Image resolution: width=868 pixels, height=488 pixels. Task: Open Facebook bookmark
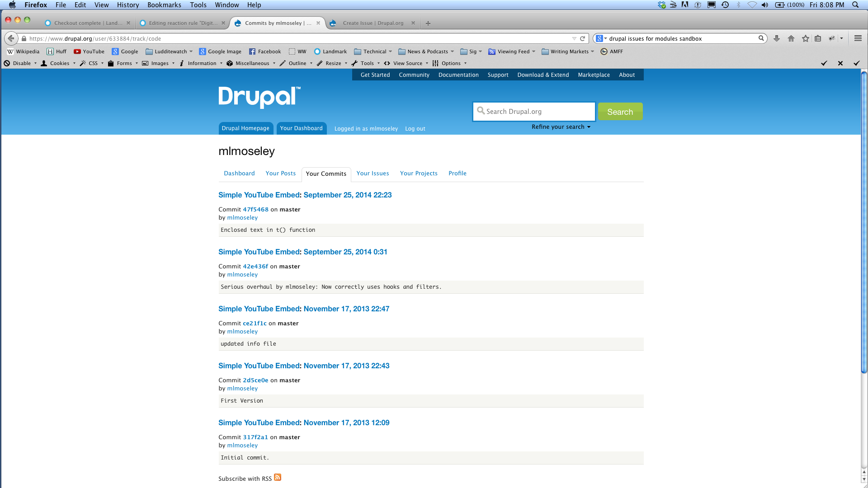(265, 52)
